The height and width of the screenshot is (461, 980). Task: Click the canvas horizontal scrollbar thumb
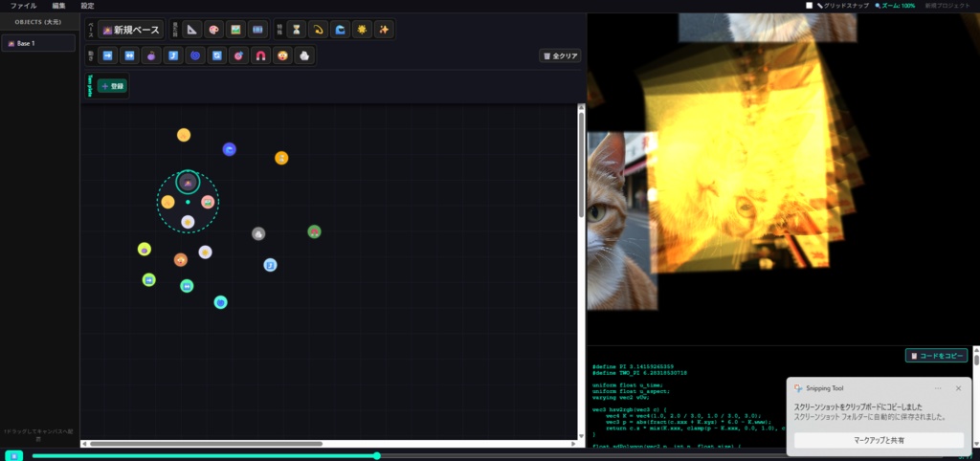206,444
